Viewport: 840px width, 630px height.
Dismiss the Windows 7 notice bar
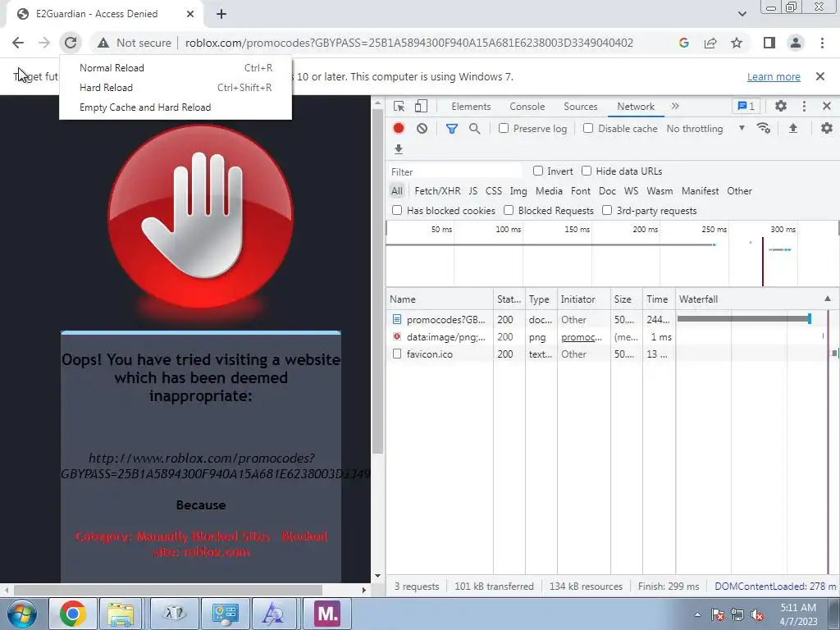coord(819,76)
